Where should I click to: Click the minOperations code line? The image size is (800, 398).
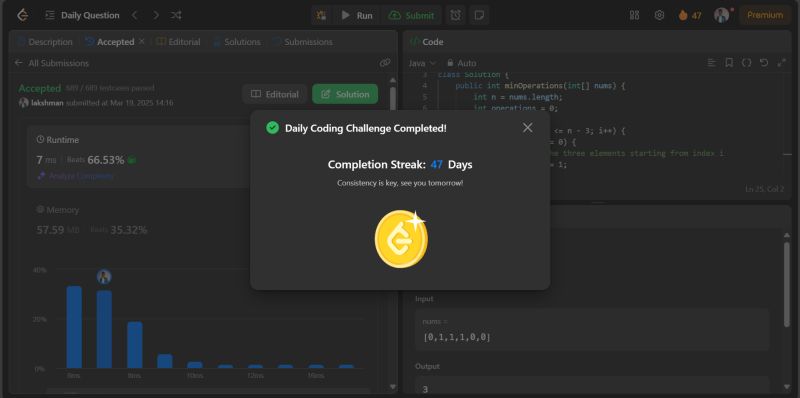pyautogui.click(x=540, y=86)
